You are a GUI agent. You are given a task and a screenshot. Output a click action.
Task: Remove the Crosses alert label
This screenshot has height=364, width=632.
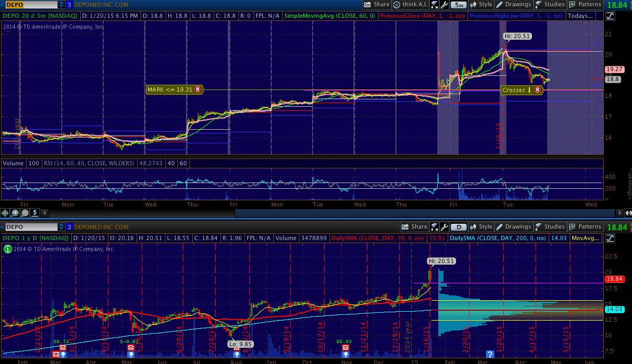[537, 90]
